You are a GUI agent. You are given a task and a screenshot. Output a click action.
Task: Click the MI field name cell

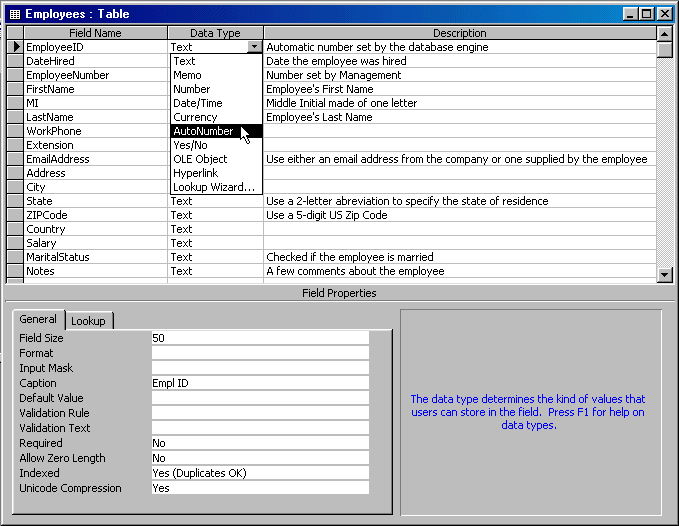[96, 103]
